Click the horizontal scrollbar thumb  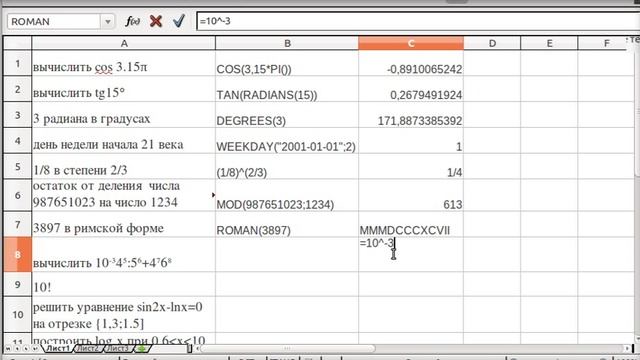[287, 349]
